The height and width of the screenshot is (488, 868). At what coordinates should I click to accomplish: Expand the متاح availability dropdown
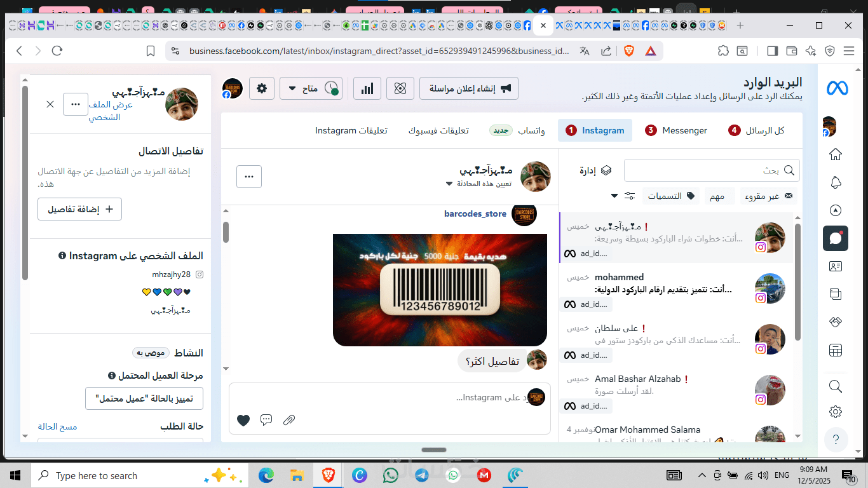(x=311, y=88)
